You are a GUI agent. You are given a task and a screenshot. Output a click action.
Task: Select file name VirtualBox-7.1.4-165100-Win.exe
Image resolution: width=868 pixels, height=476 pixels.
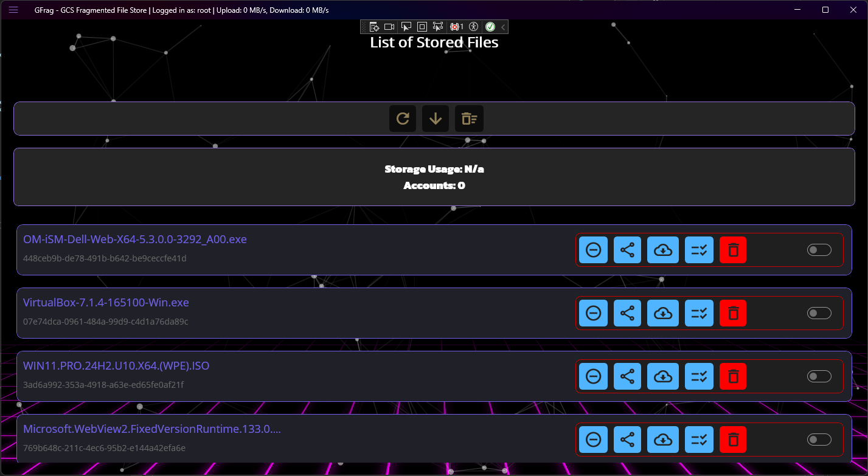click(106, 303)
